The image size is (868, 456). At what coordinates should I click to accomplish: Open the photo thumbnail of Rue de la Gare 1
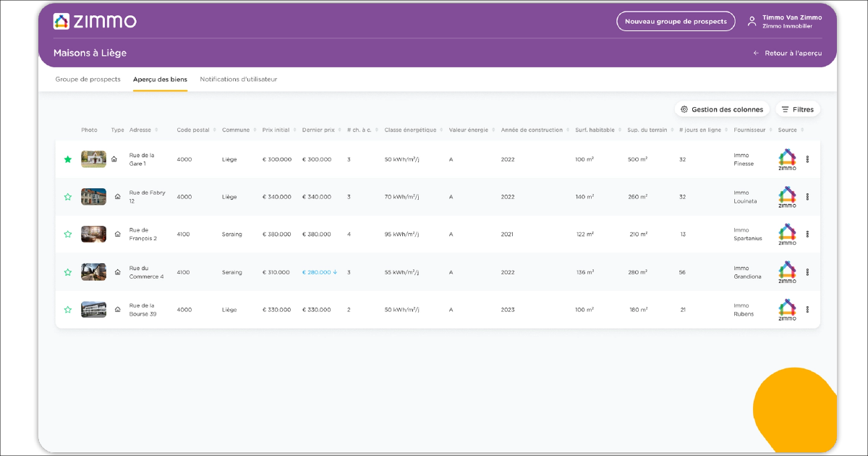pos(93,159)
